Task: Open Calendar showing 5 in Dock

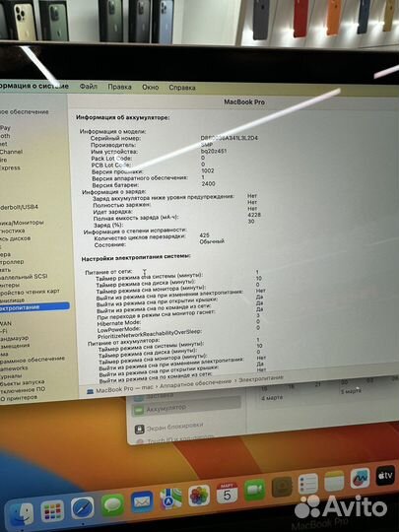Action: point(227,493)
